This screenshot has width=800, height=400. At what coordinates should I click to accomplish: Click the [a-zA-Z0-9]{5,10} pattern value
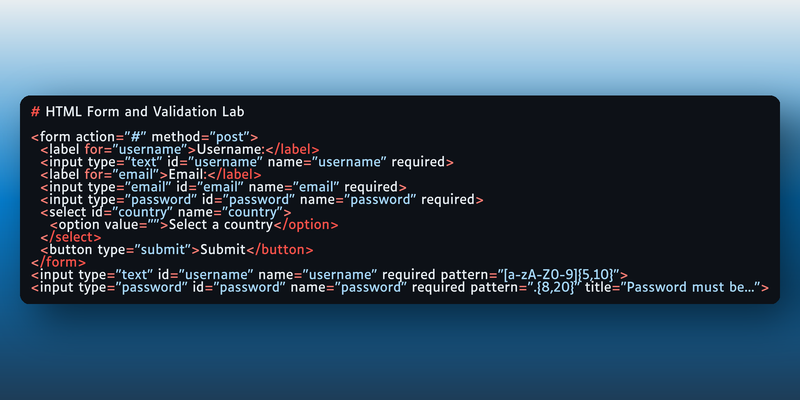[x=561, y=274]
